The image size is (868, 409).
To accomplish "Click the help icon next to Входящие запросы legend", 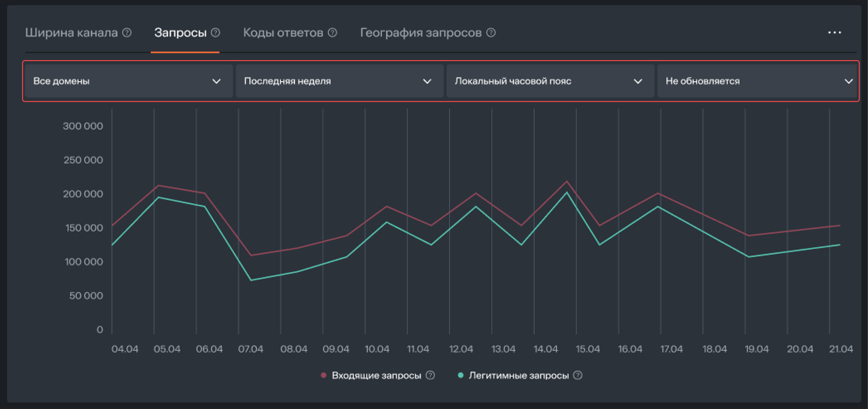I will 430,375.
